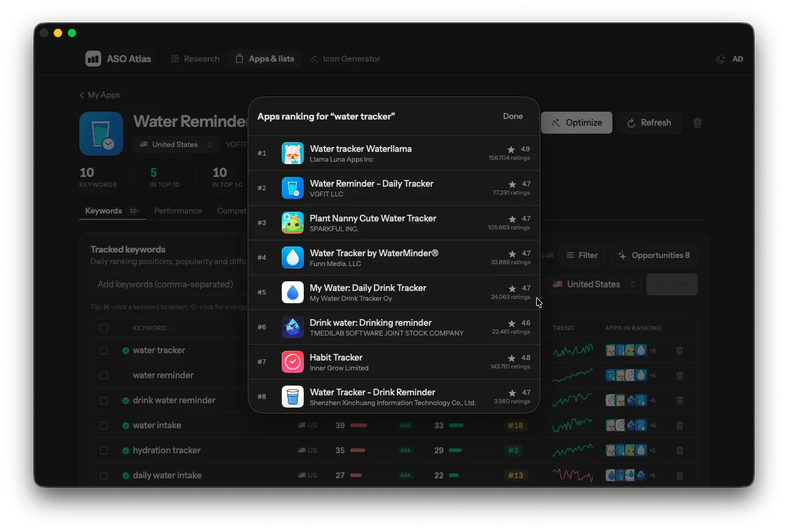Open Drink water reminder app icon

pos(293,327)
